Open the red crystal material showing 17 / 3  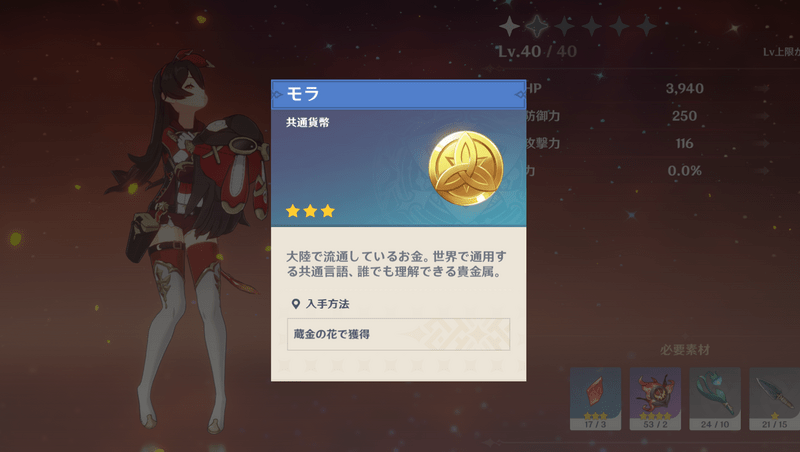pyautogui.click(x=595, y=398)
